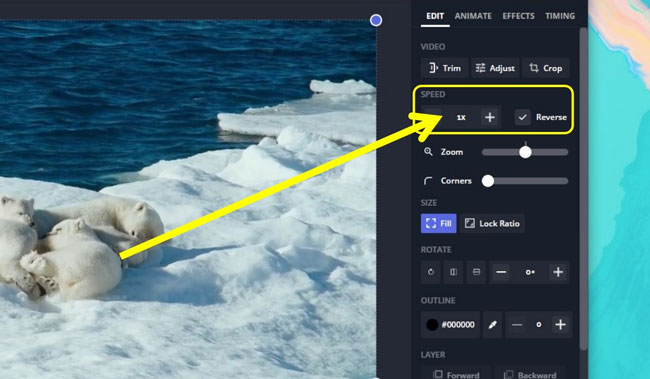
Task: Click the rotate 90 degrees icon
Action: [x=431, y=272]
